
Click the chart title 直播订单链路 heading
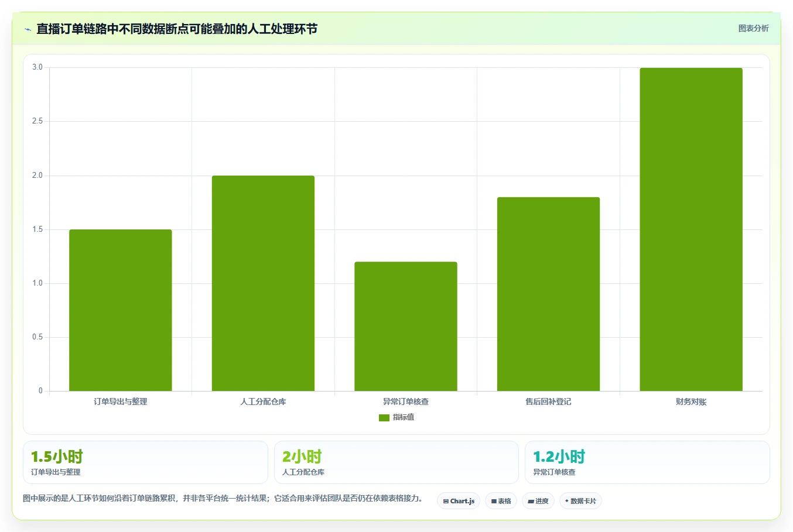(x=177, y=29)
